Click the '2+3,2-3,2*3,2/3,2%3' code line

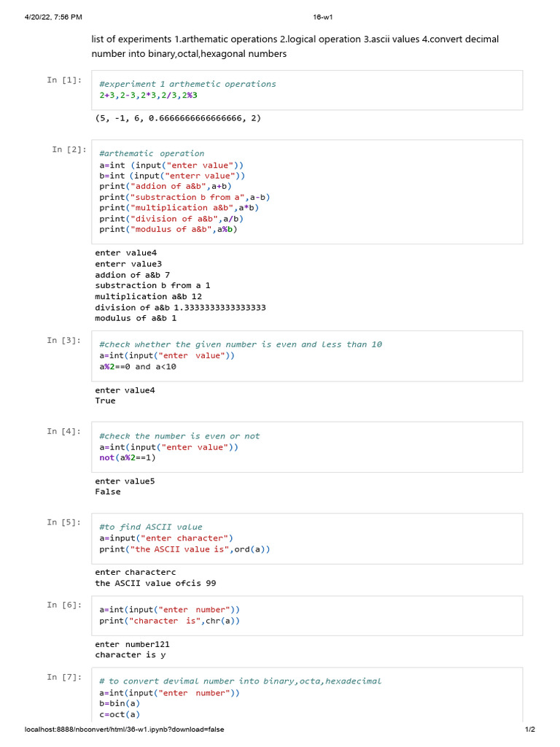148,96
